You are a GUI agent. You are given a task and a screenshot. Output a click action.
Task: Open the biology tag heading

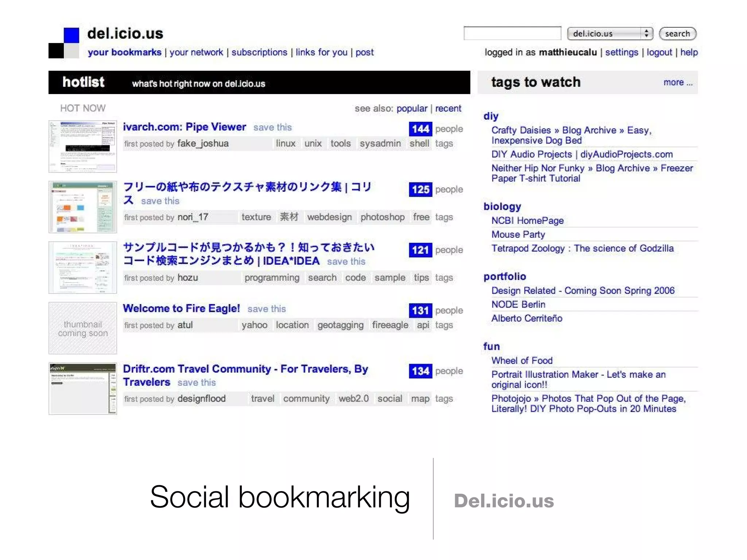(502, 207)
